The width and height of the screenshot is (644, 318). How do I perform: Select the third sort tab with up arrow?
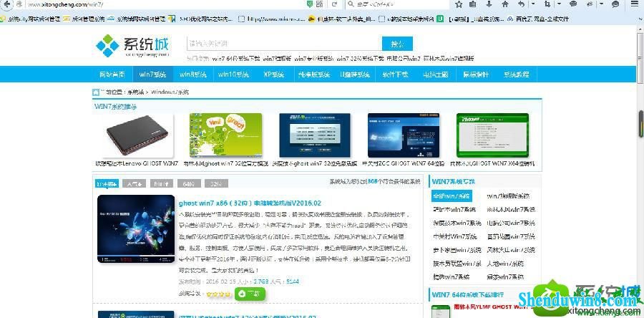(x=162, y=183)
